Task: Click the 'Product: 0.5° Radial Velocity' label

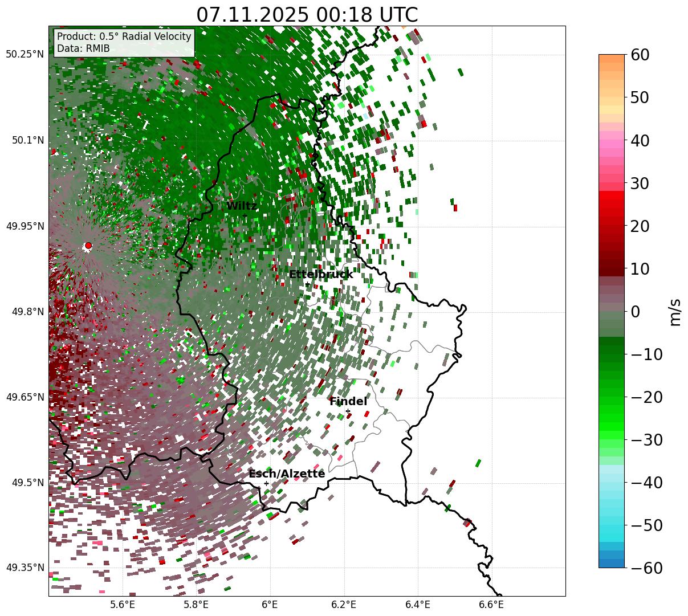Action: [124, 37]
